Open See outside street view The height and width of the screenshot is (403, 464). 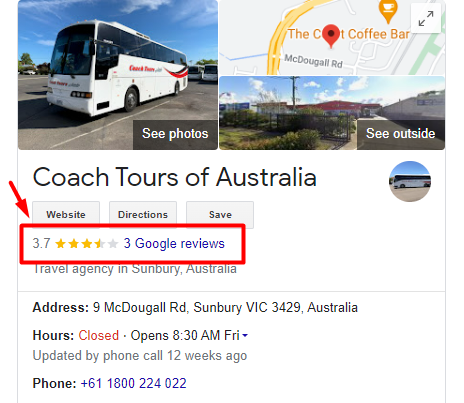(400, 134)
